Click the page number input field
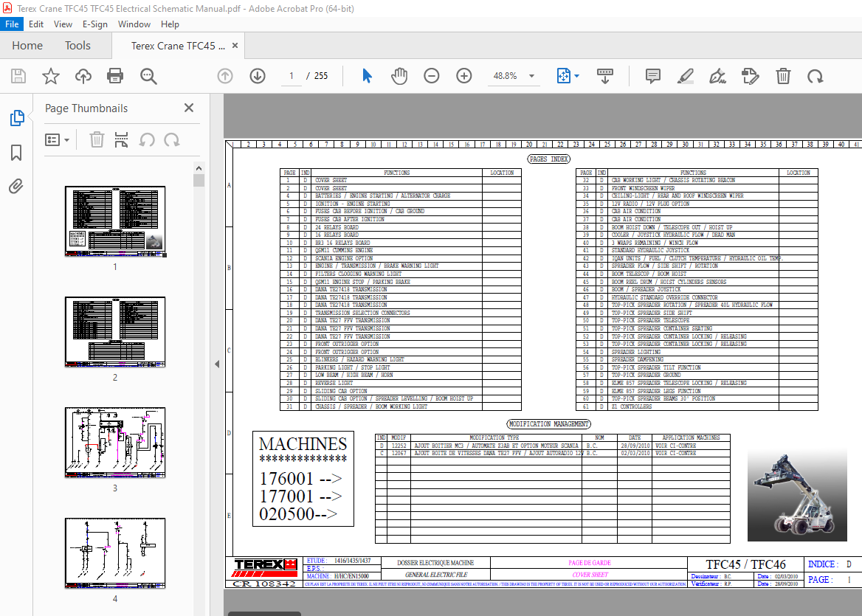The width and height of the screenshot is (862, 616). pyautogui.click(x=292, y=76)
